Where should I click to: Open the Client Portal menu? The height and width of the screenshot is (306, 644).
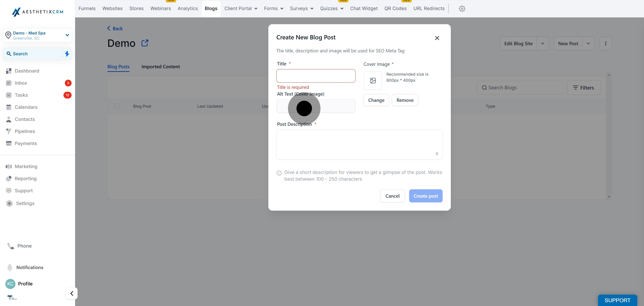click(241, 9)
